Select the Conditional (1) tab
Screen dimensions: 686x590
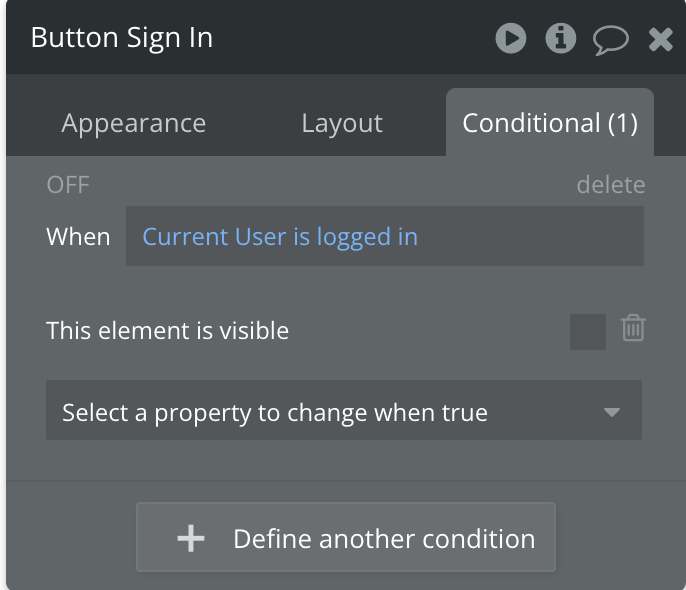pos(550,122)
